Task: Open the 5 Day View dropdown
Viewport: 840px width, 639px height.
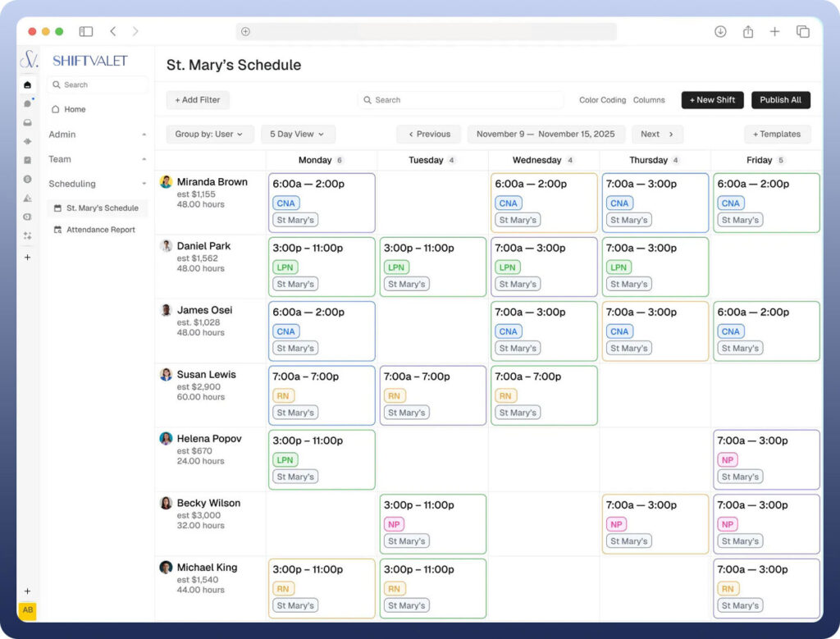Action: [297, 135]
